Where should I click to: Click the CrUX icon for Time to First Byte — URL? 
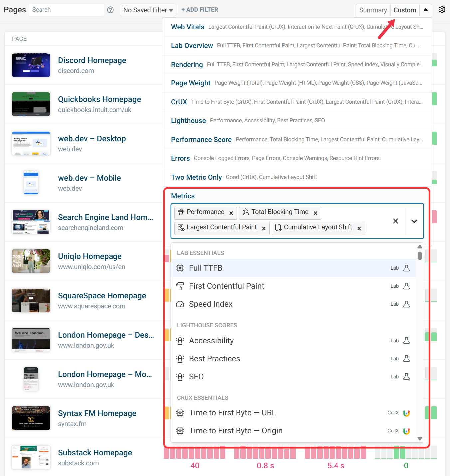point(406,413)
